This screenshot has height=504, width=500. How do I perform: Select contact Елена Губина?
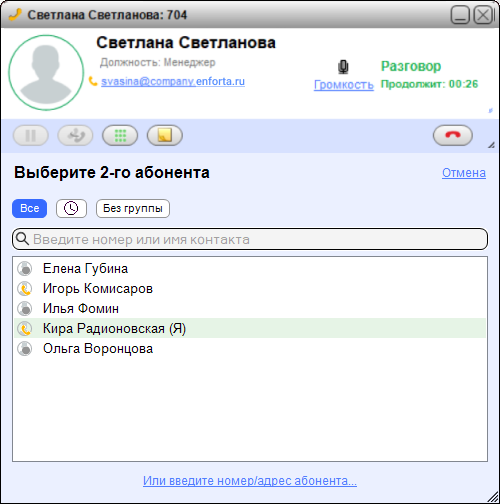[250, 268]
